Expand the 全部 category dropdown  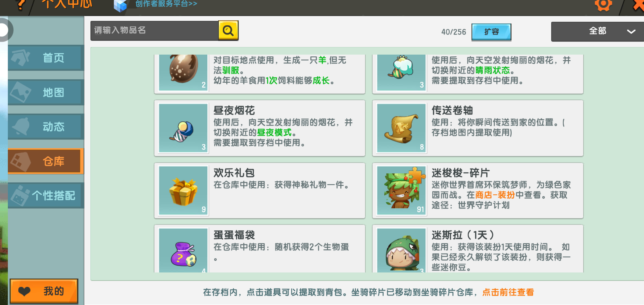[x=597, y=31]
